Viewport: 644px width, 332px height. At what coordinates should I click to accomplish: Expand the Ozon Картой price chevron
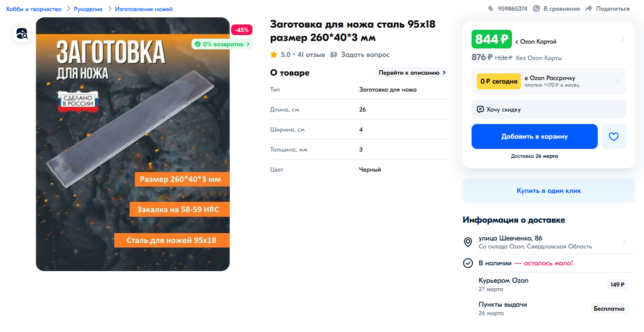623,39
